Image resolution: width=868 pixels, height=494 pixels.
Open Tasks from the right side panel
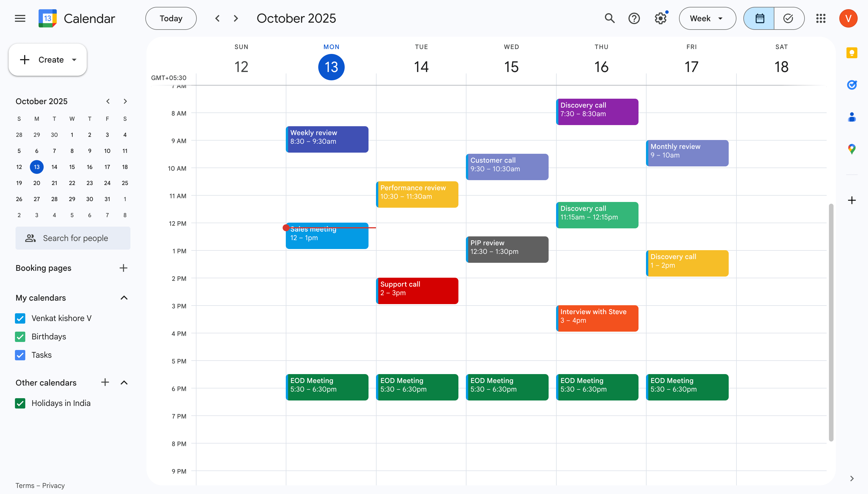pyautogui.click(x=852, y=85)
